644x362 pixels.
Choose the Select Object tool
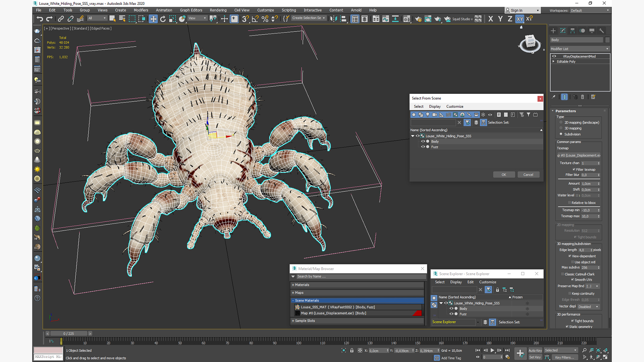[x=113, y=19]
